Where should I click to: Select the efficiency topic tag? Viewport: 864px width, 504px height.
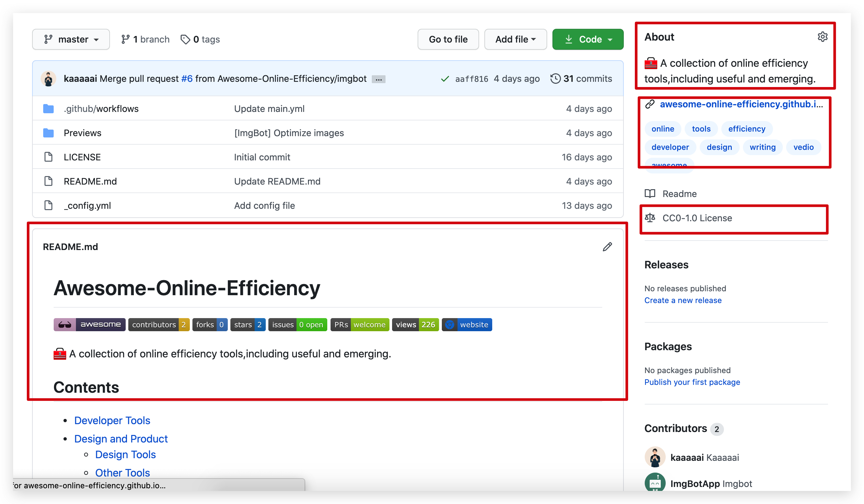747,129
